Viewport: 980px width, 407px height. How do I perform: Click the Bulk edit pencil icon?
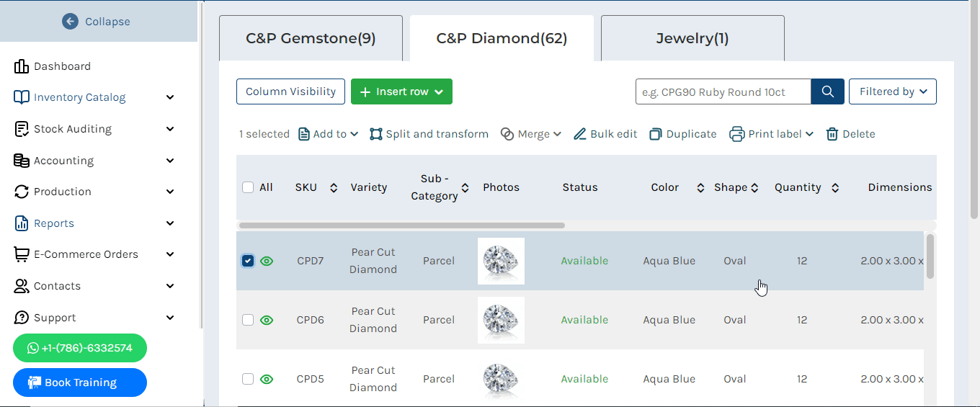tap(579, 134)
